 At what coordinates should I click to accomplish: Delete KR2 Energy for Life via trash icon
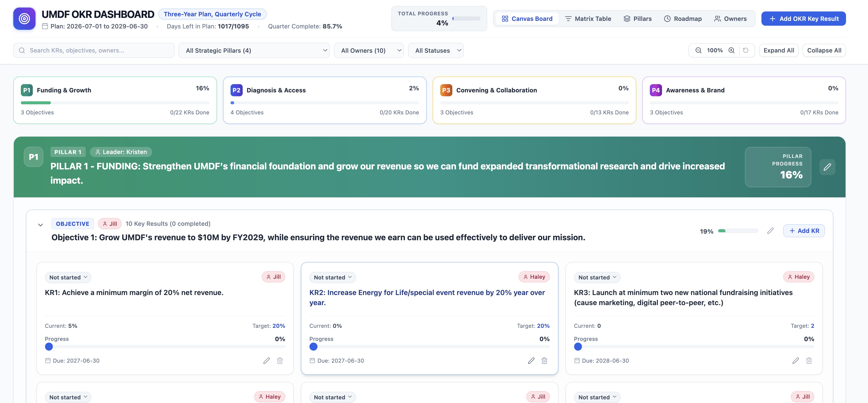[x=544, y=361]
